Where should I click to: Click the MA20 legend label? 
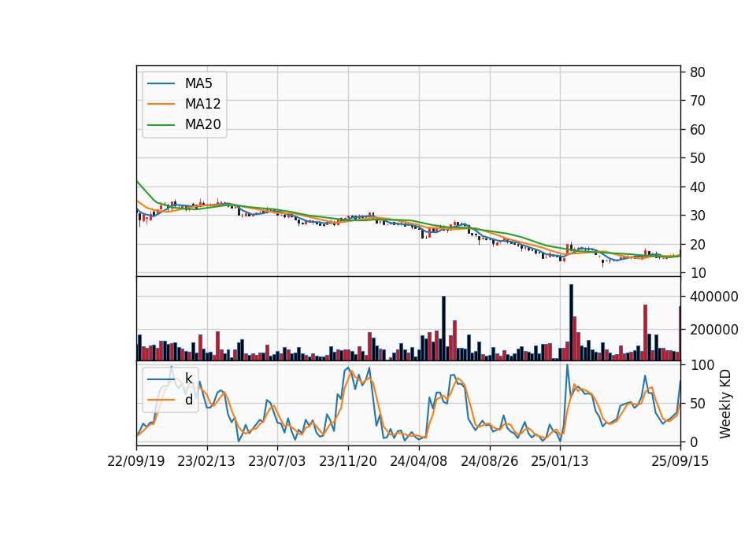(x=202, y=124)
